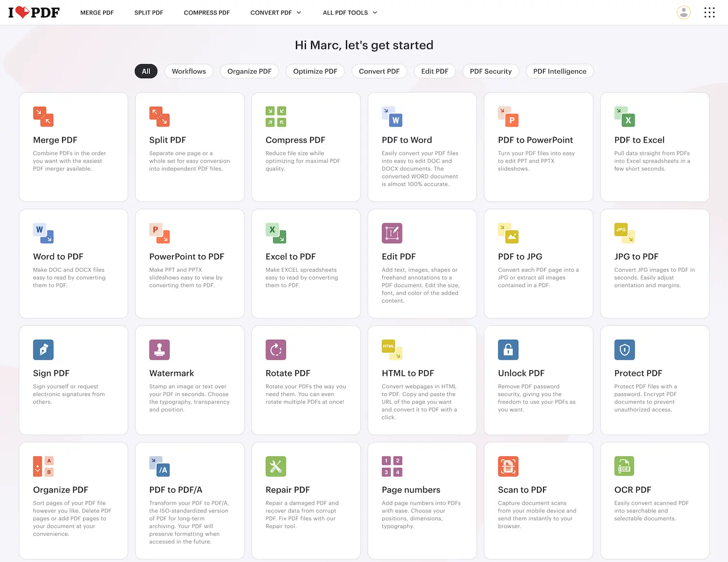Click the Edit PDF card title
The image size is (728, 562).
[399, 256]
